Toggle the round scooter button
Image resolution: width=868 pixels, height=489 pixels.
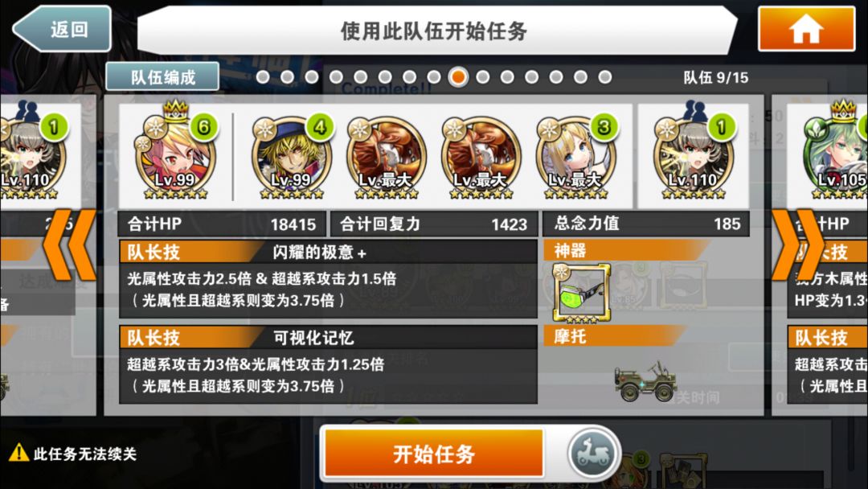[x=592, y=453]
